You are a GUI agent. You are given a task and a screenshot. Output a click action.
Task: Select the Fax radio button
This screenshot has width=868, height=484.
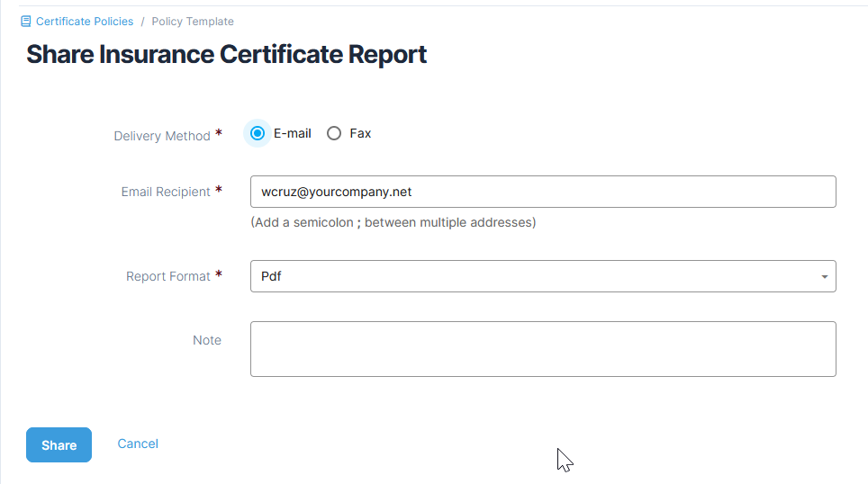click(x=334, y=133)
